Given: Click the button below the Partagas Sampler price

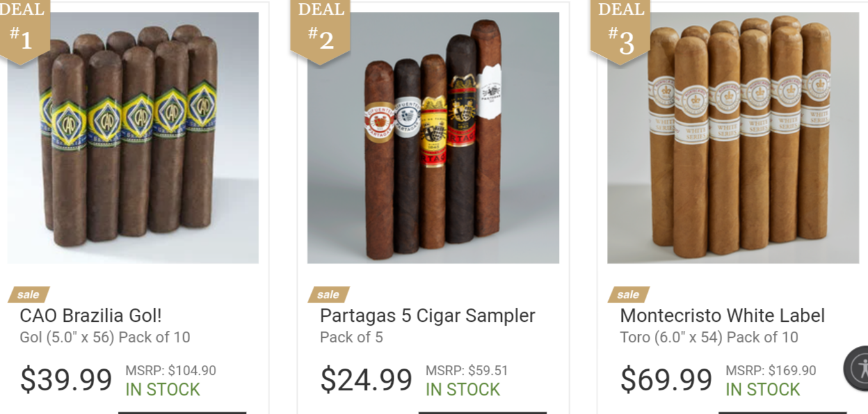Looking at the screenshot, I should pyautogui.click(x=483, y=413).
